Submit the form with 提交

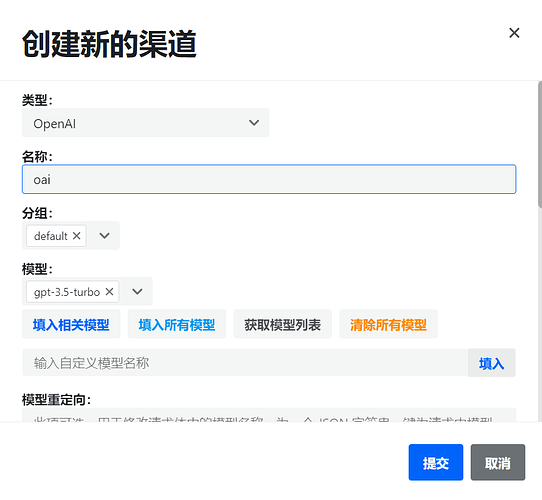tap(436, 462)
